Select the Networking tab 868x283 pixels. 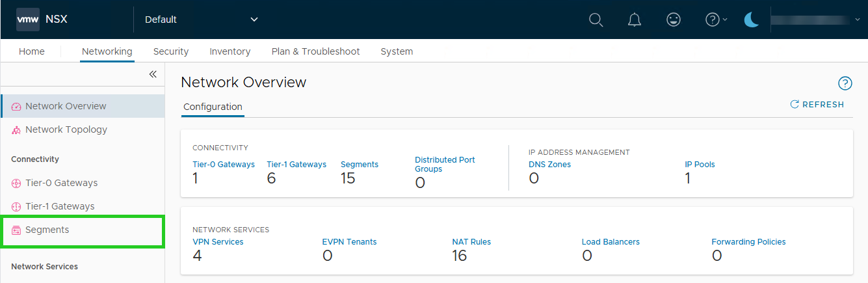coord(107,51)
